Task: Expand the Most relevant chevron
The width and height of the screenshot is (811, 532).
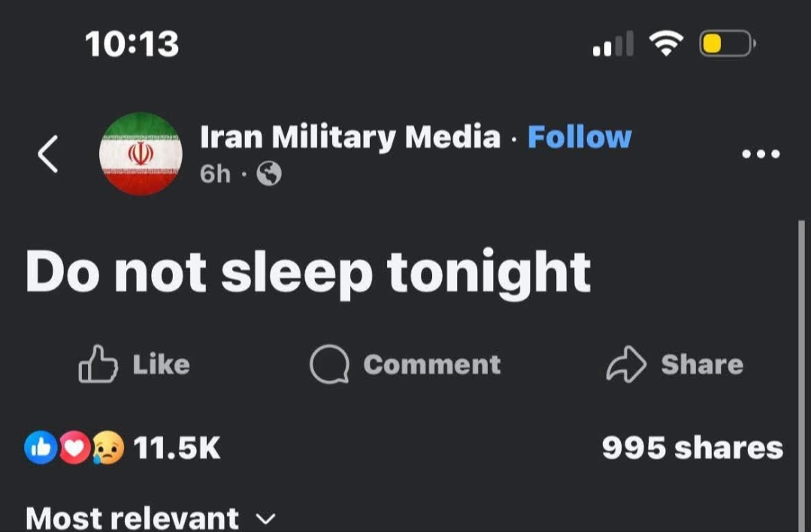Action: pos(264,519)
